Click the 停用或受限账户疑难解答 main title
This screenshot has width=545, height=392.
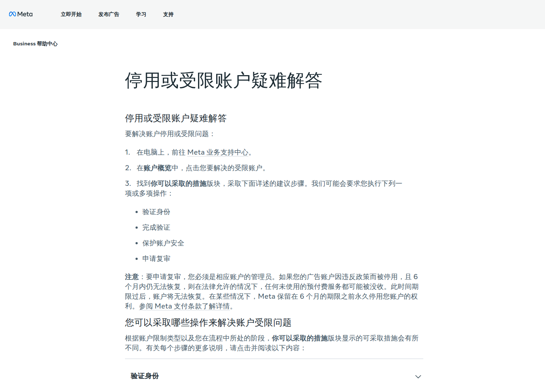pyautogui.click(x=223, y=80)
